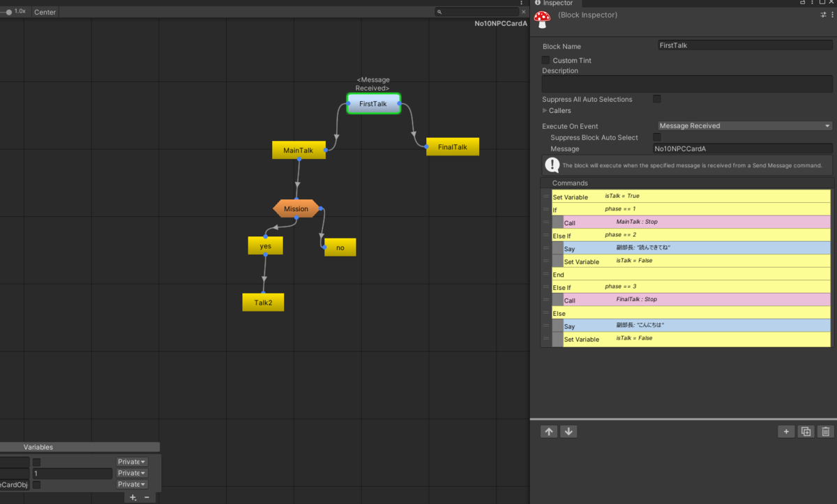The height and width of the screenshot is (504, 837).
Task: Tick the CardObj variable's value checkbox
Action: click(36, 484)
